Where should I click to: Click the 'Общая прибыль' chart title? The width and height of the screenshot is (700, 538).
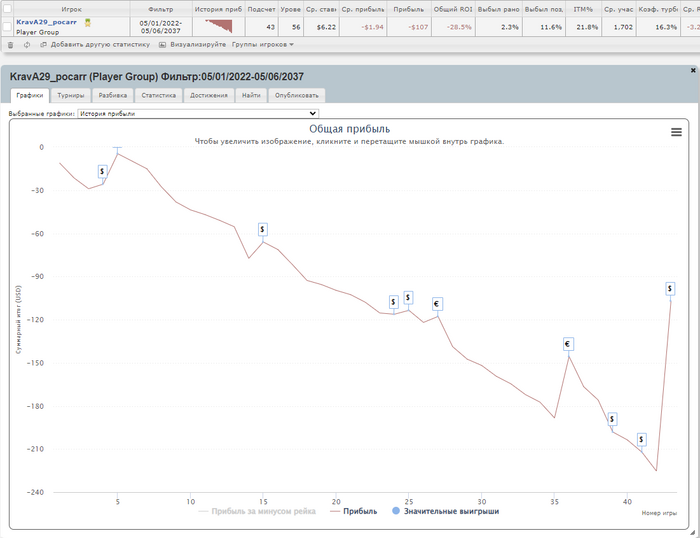tap(350, 129)
